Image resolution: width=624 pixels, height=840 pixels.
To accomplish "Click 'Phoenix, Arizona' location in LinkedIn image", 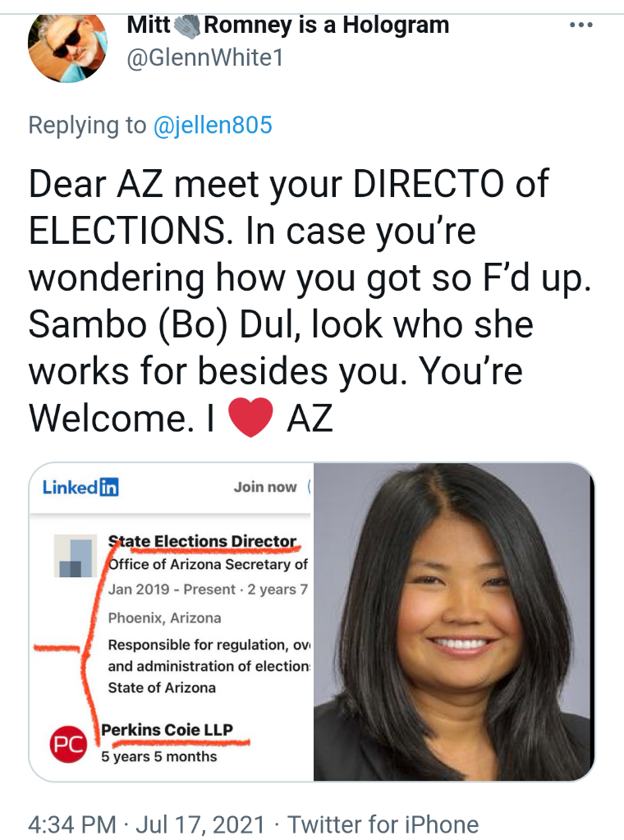I will point(164,617).
